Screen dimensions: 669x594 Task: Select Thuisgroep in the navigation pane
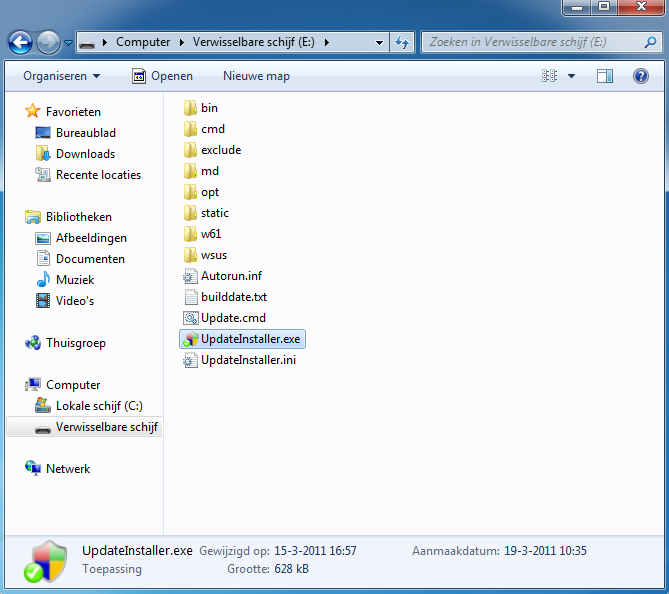(65, 343)
